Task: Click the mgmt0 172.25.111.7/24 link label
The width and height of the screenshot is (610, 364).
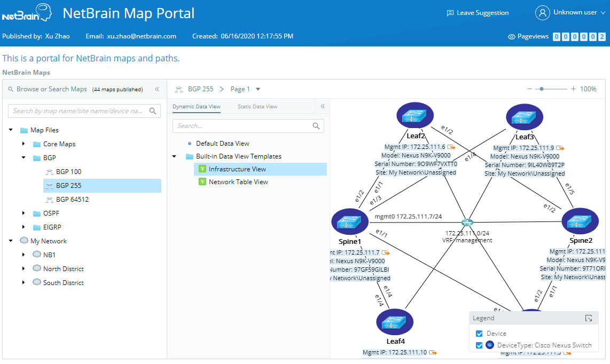Action: pyautogui.click(x=408, y=217)
